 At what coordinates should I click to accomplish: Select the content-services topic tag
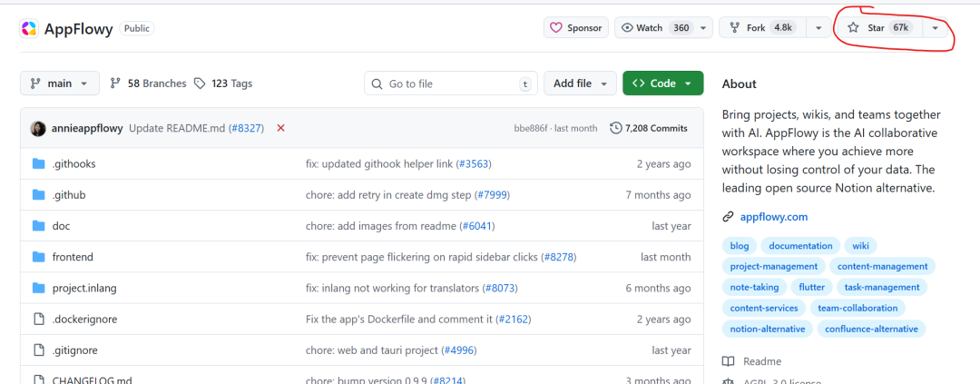tap(764, 308)
